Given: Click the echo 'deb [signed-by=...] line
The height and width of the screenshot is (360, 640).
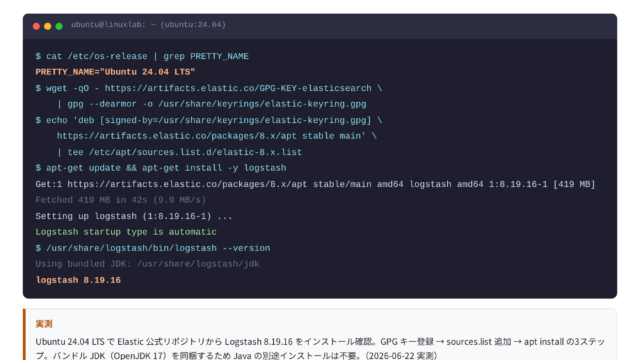Looking at the screenshot, I should pos(209,120).
